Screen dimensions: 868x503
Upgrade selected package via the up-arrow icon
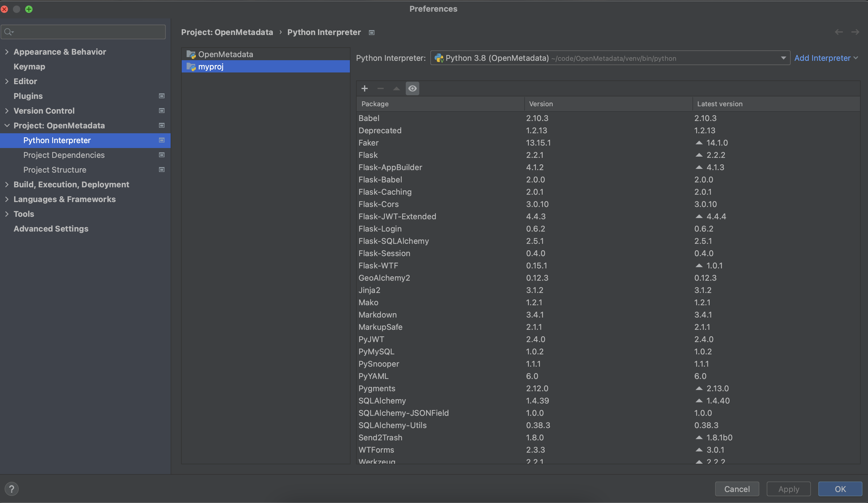pyautogui.click(x=396, y=88)
